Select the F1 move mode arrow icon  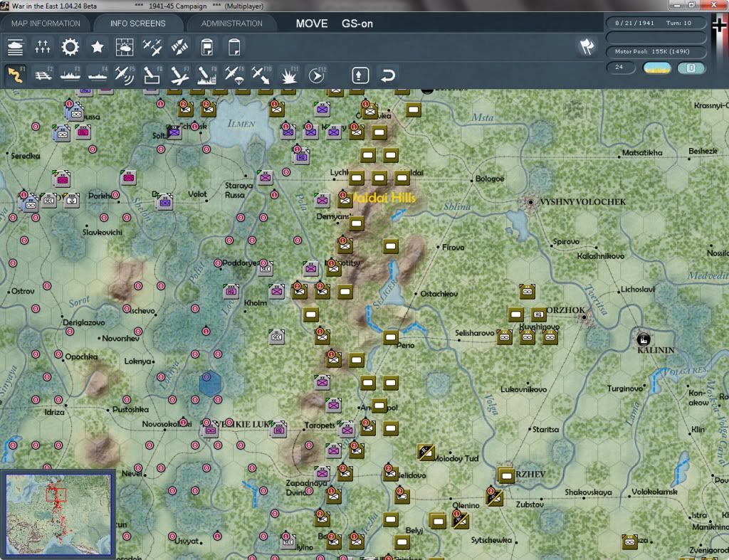(16, 75)
